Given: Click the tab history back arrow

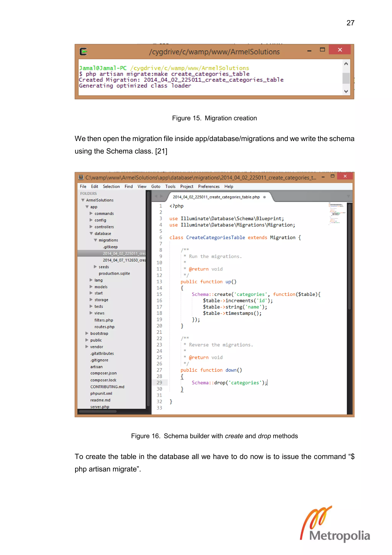Looking at the screenshot, I should (x=156, y=196).
